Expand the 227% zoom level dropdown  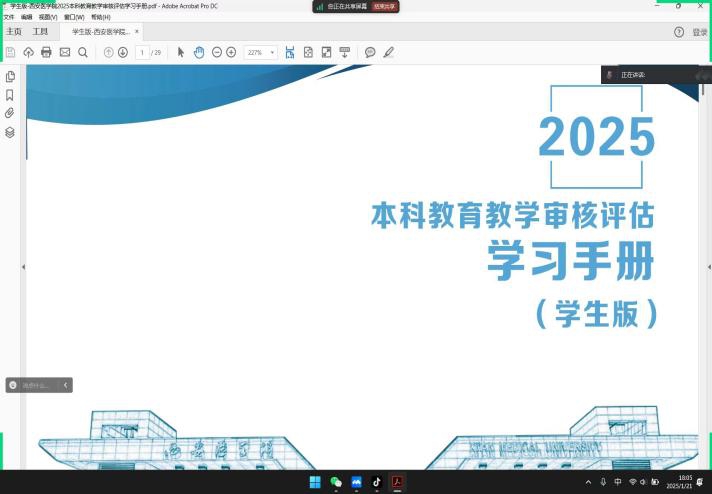[x=273, y=52]
